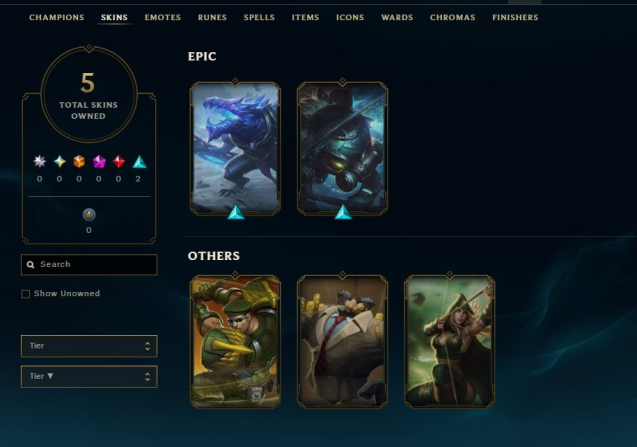The width and height of the screenshot is (637, 447).
Task: Click the red Legendary rarity gem icon
Action: click(x=119, y=161)
